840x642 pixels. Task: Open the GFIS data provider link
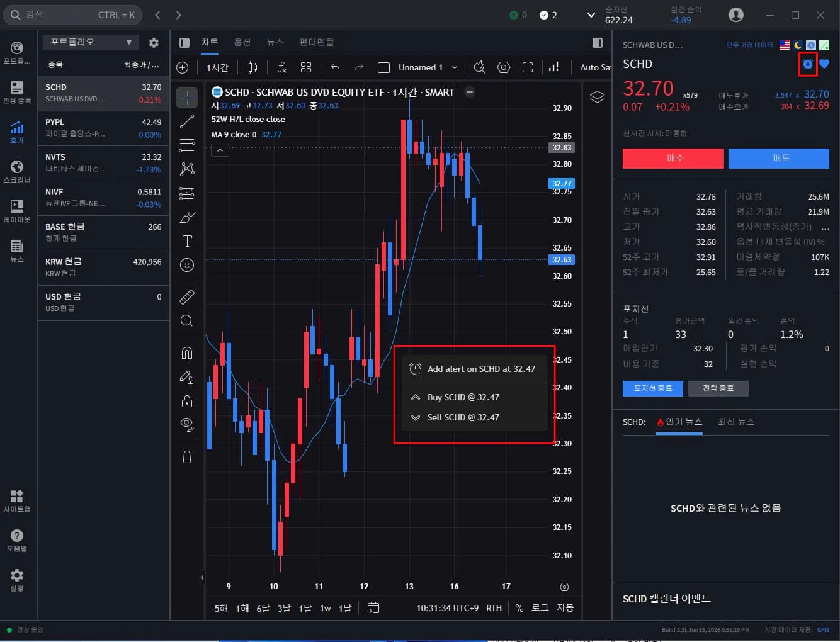coord(823,629)
